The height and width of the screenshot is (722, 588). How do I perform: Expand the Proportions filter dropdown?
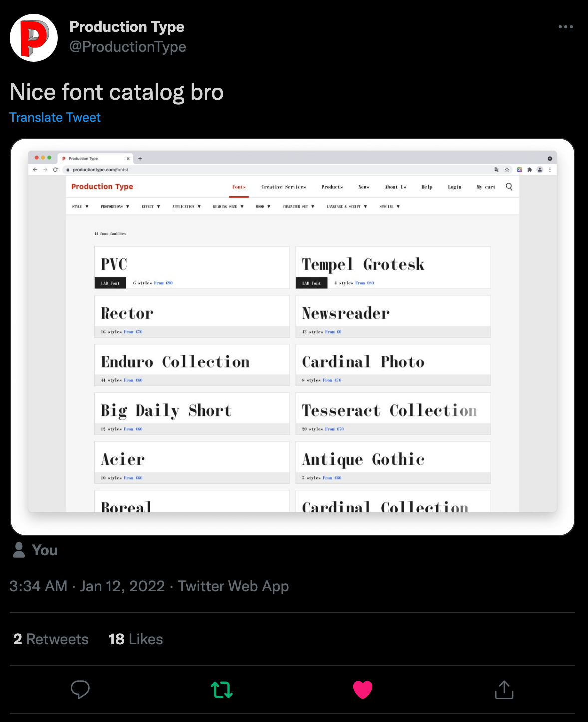click(115, 206)
